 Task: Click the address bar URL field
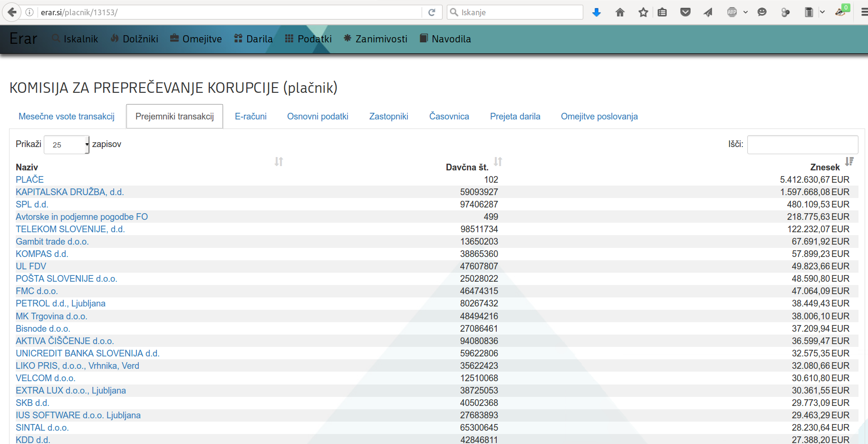tap(230, 12)
